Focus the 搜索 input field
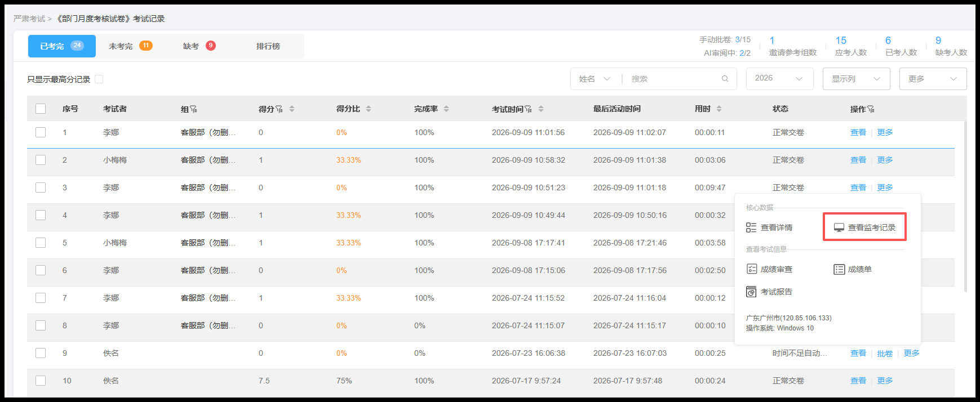 673,79
